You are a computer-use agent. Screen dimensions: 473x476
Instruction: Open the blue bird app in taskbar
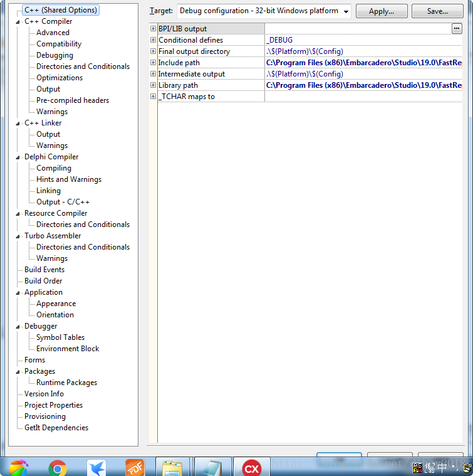tap(96, 468)
